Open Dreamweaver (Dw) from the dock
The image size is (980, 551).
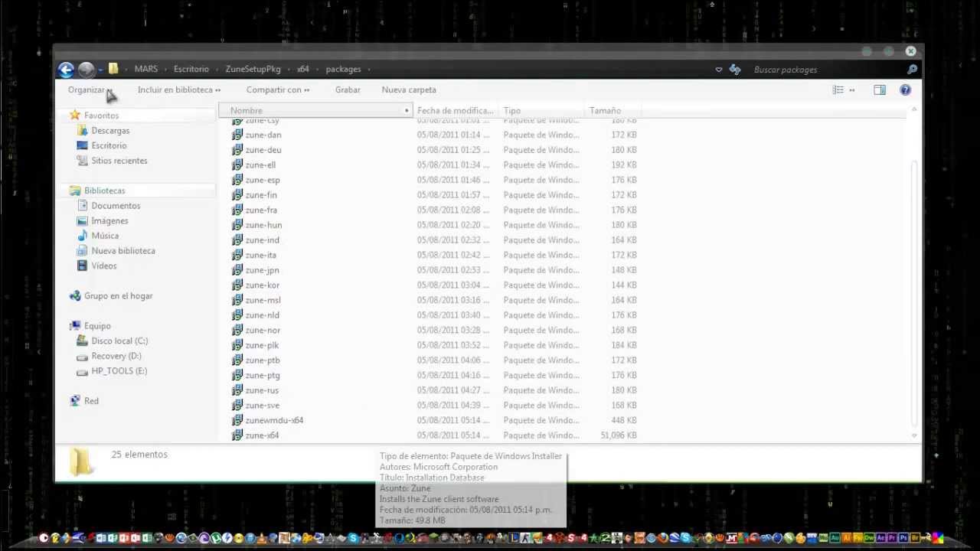click(x=869, y=538)
